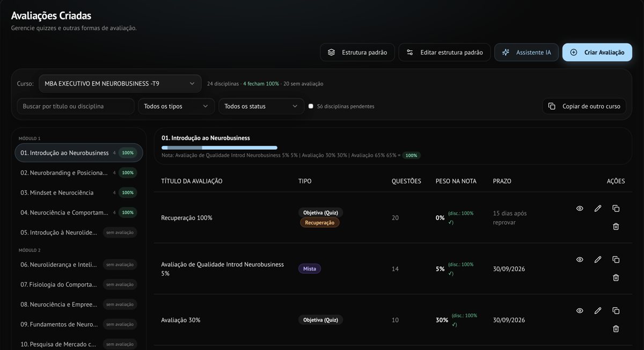The image size is (644, 350).
Task: Click the QUESTÕES column header
Action: click(406, 181)
